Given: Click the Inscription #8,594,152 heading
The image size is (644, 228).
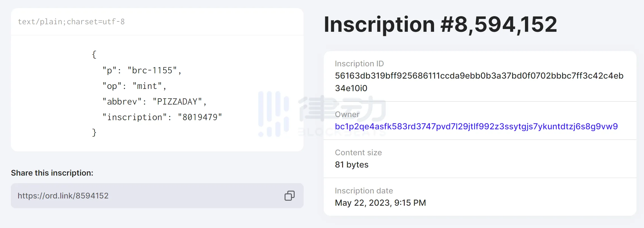Looking at the screenshot, I should [440, 25].
